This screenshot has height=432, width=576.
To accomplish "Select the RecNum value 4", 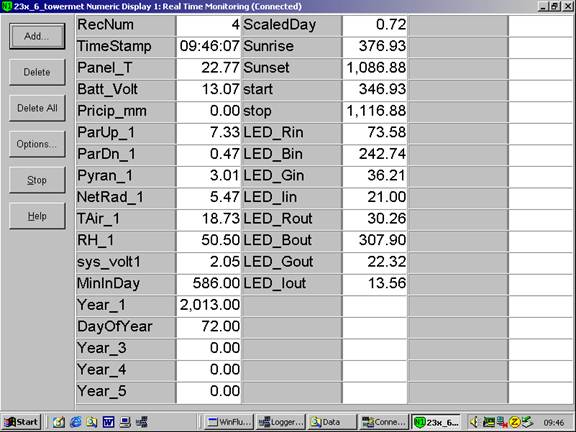I will [209, 25].
